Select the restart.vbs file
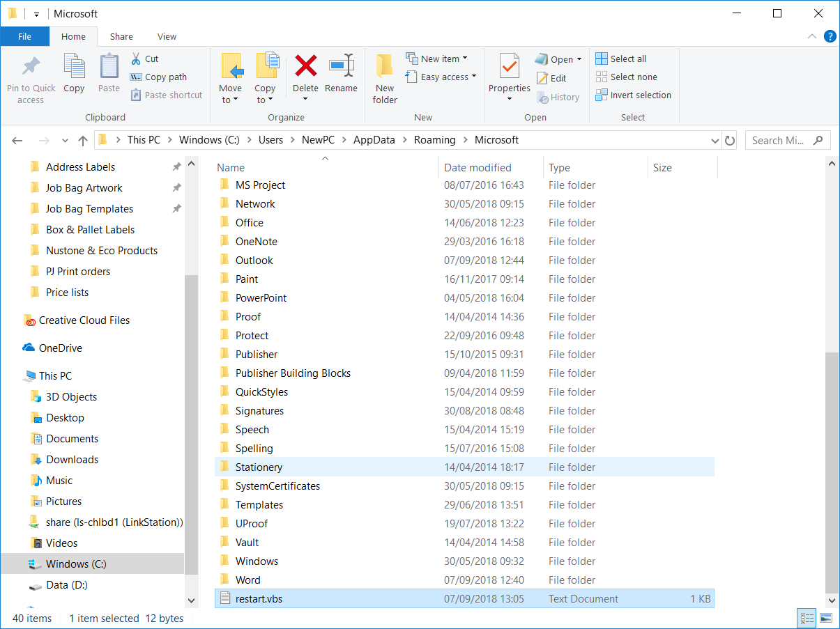This screenshot has width=840, height=629. 464,598
